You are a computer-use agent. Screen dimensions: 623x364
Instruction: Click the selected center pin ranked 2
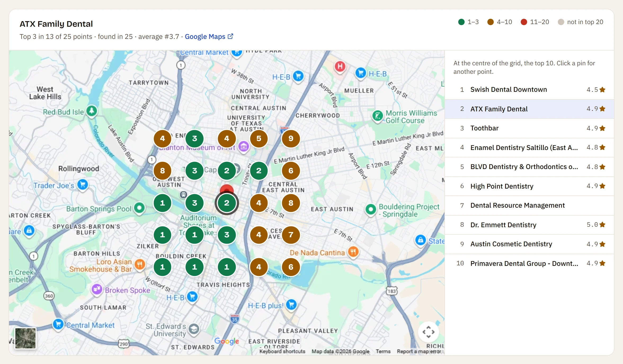[227, 203]
